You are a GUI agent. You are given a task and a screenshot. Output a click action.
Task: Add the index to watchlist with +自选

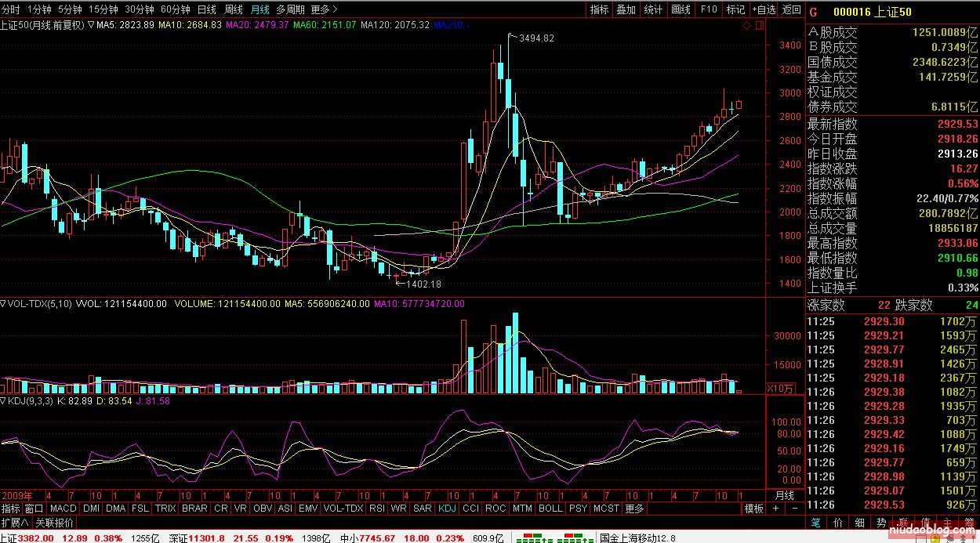[764, 9]
